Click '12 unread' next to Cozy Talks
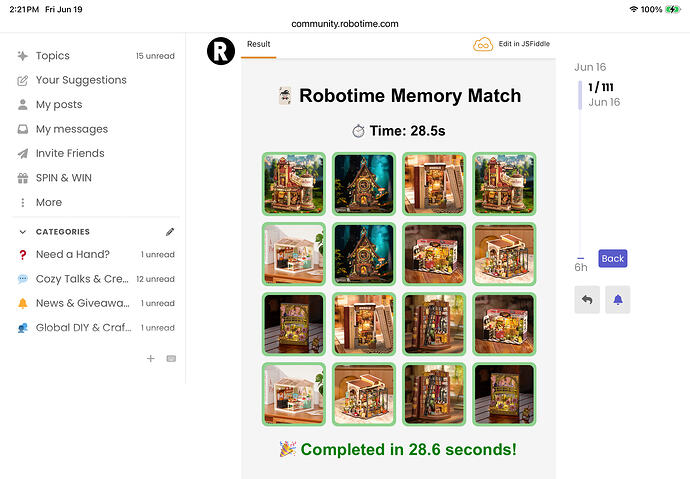The width and height of the screenshot is (690, 479). (155, 279)
